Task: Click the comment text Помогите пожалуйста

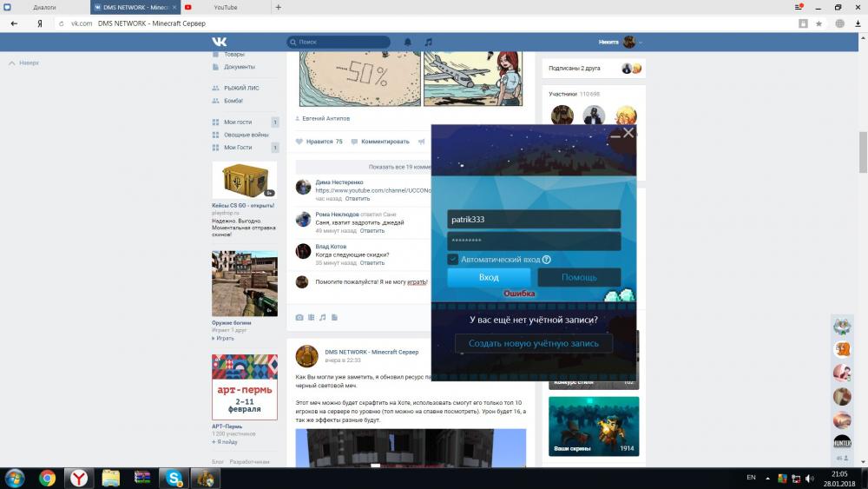Action: click(x=371, y=282)
